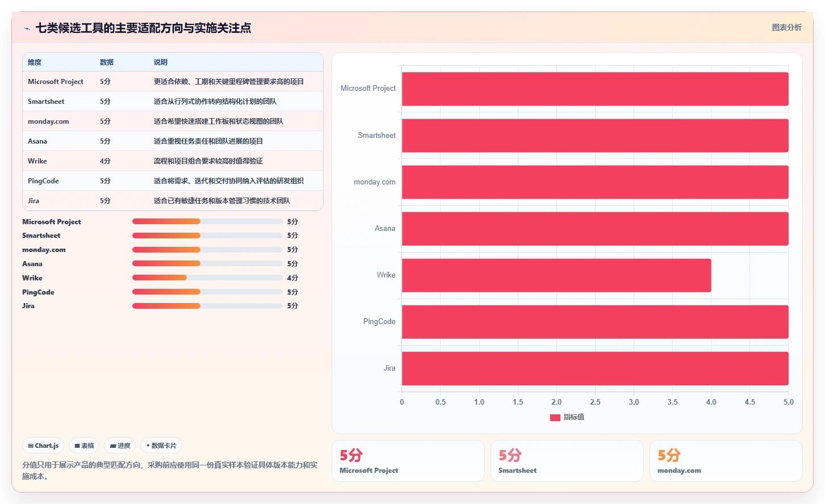This screenshot has width=825, height=504.
Task: Click the PingCode label in progress list
Action: [38, 292]
